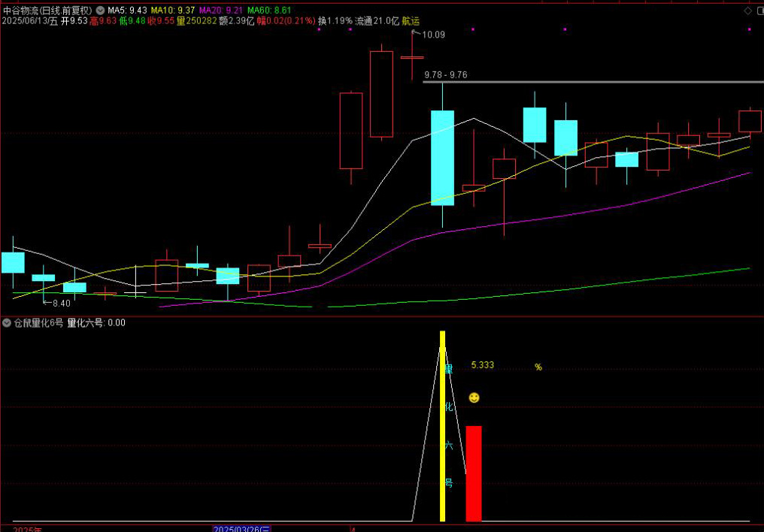Click the 9.78 - 9.76 gap level line label
The width and height of the screenshot is (764, 532).
coord(445,75)
